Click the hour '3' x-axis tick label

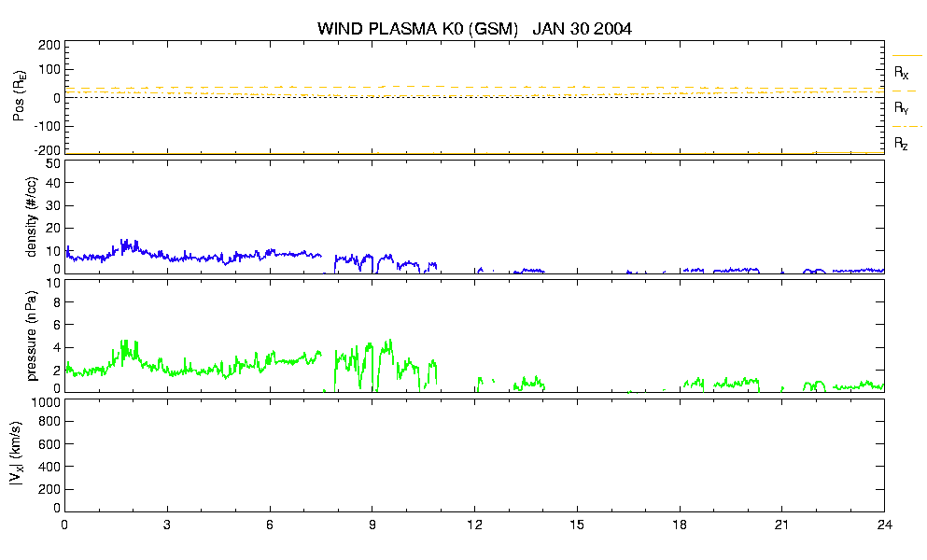pyautogui.click(x=167, y=525)
